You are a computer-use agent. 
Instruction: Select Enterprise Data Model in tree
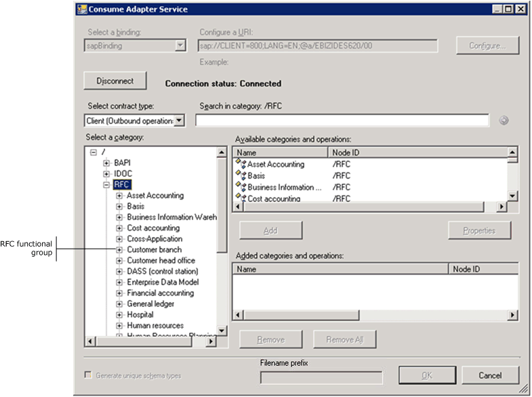pyautogui.click(x=163, y=283)
